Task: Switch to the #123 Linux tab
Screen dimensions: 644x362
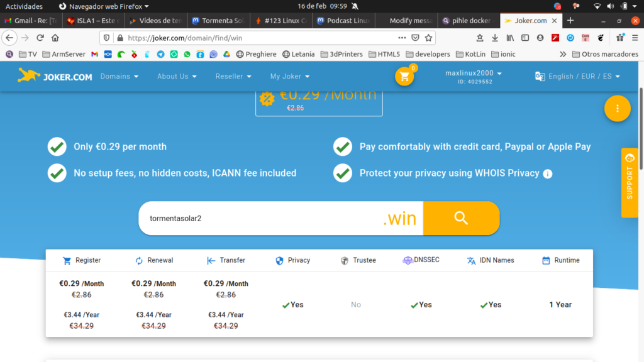Action: pos(280,21)
